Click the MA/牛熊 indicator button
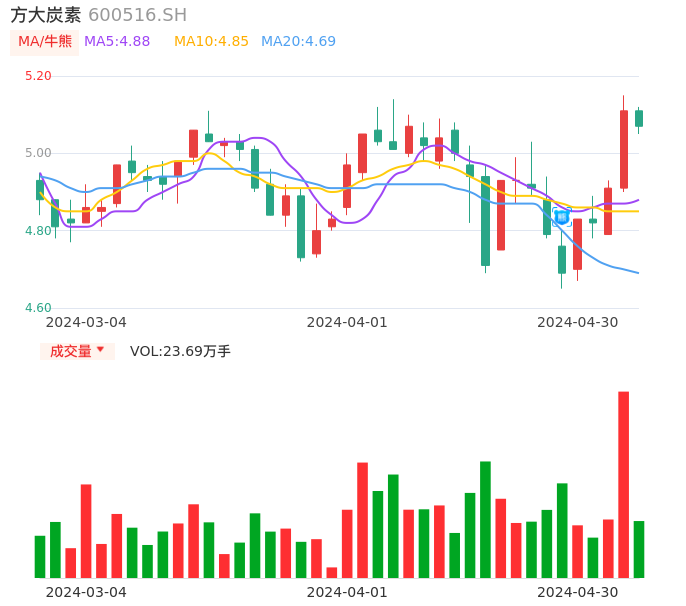This screenshot has height=606, width=686. coord(44,42)
